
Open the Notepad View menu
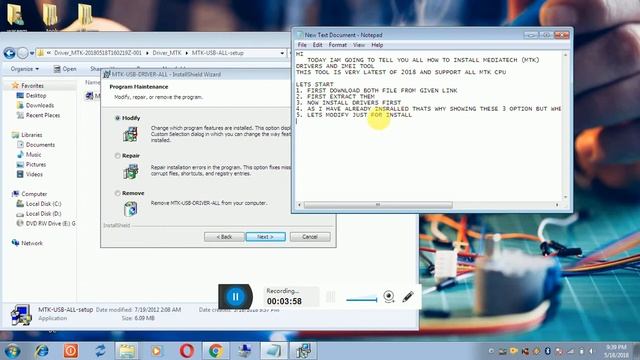(359, 45)
